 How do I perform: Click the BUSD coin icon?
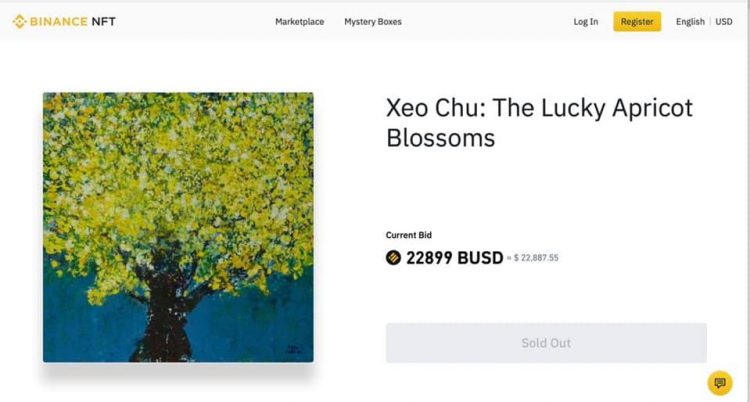tap(393, 258)
